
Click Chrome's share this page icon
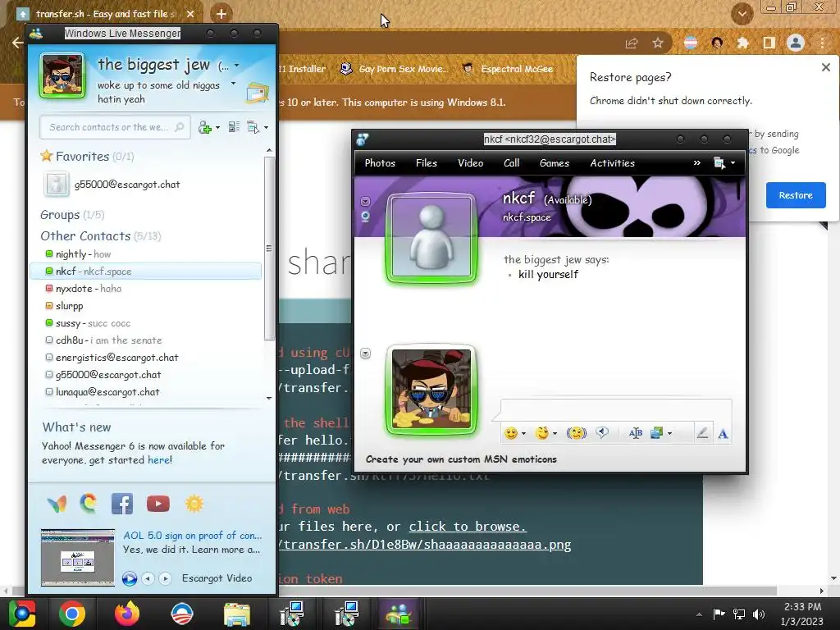click(x=632, y=43)
